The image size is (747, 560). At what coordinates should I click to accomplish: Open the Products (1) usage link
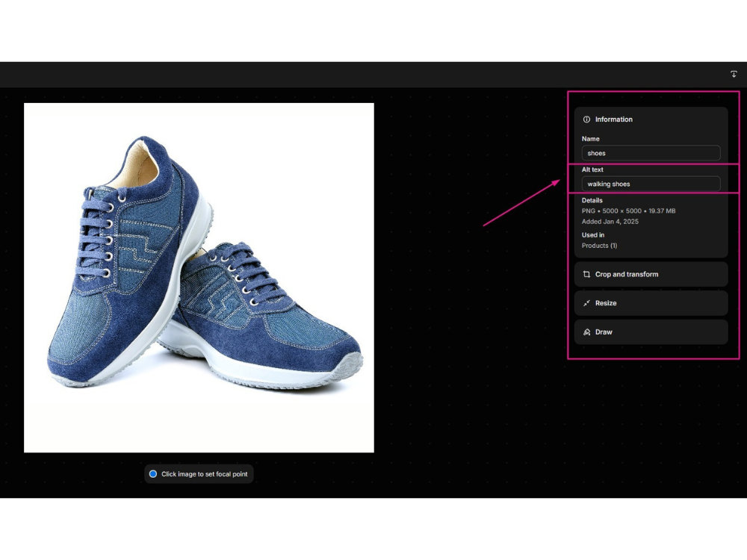click(x=599, y=246)
